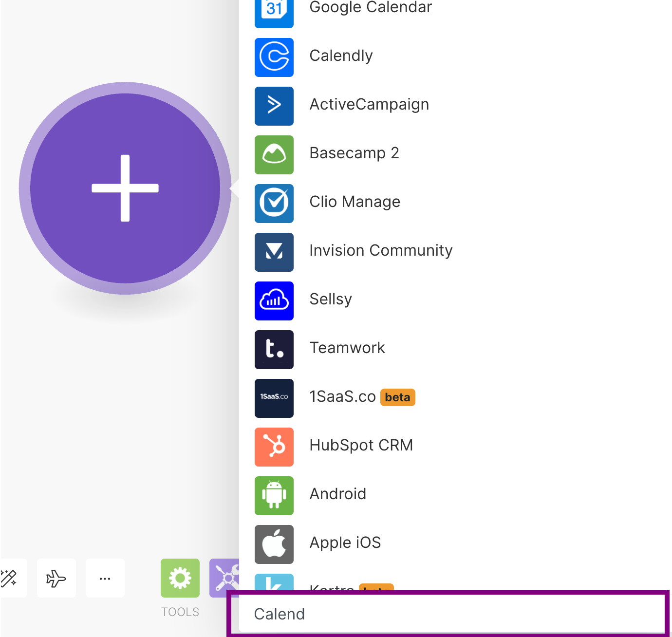This screenshot has height=637, width=672.
Task: Select the Apple iOS icon
Action: (x=274, y=544)
